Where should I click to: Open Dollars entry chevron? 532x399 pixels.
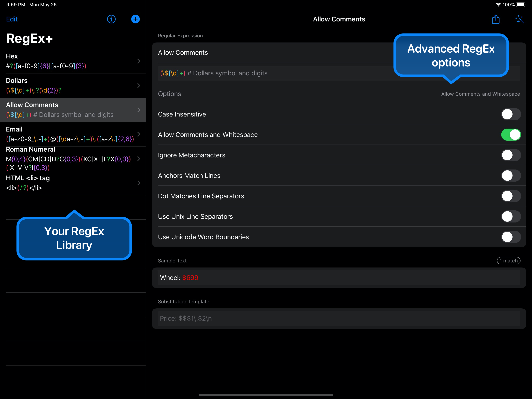(139, 86)
